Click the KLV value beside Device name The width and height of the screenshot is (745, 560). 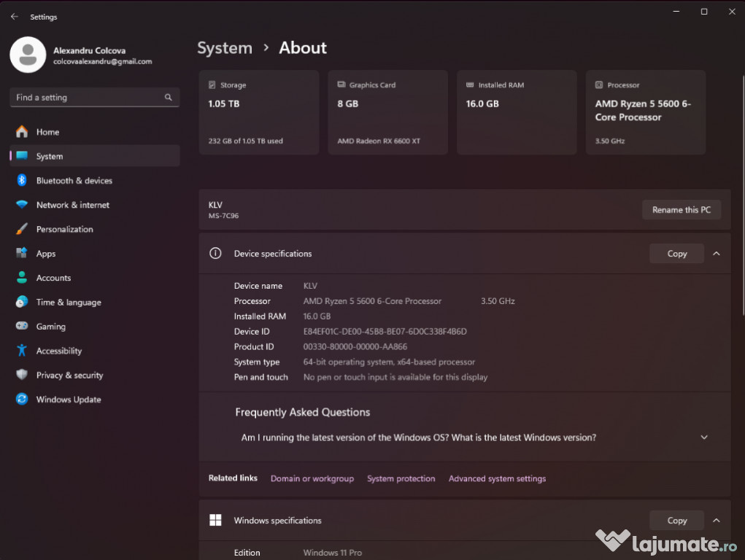[x=310, y=285]
